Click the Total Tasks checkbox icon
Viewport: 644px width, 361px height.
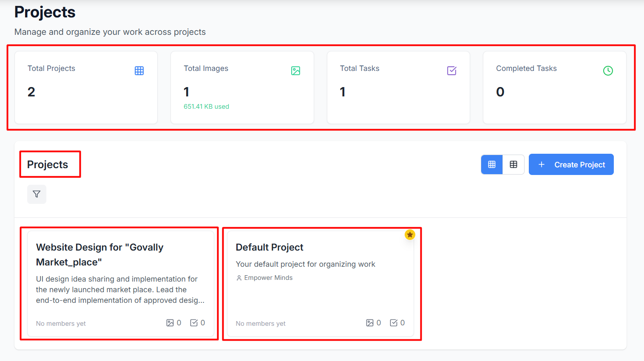tap(451, 71)
